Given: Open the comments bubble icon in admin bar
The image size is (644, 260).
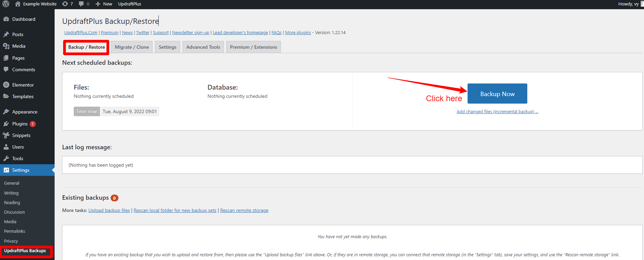Looking at the screenshot, I should coord(81,4).
